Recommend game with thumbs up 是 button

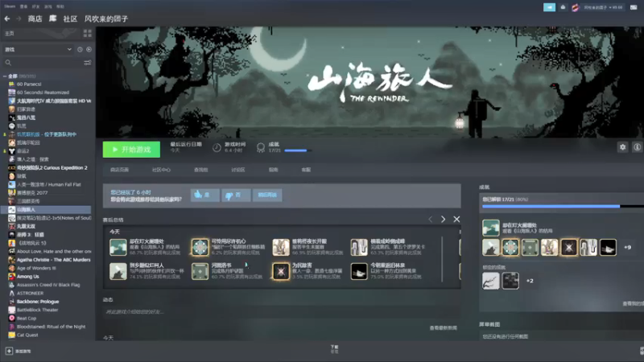(x=205, y=195)
